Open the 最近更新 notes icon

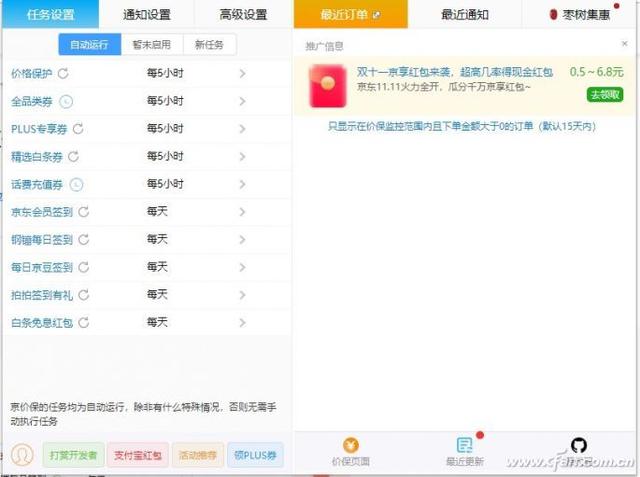[464, 445]
